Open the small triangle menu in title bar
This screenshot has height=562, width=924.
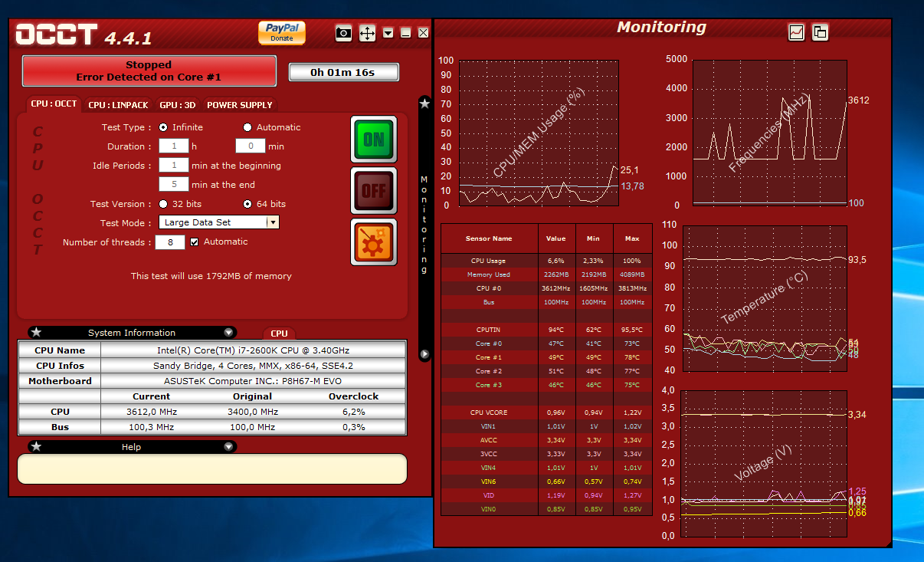388,33
